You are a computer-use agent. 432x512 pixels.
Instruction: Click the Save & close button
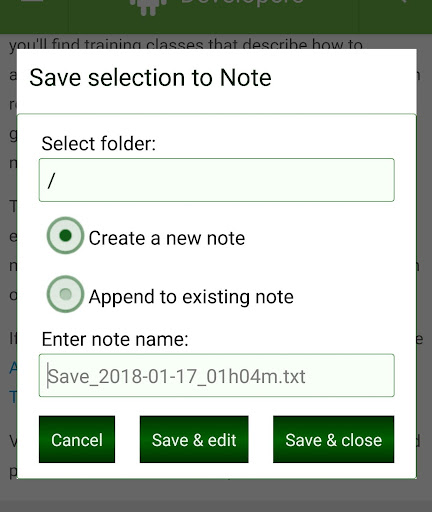[333, 439]
